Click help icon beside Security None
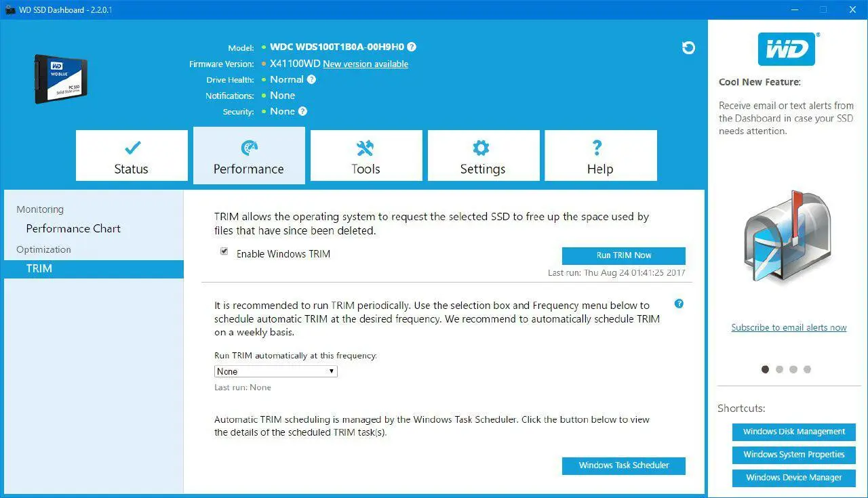This screenshot has width=868, height=498. (x=302, y=111)
